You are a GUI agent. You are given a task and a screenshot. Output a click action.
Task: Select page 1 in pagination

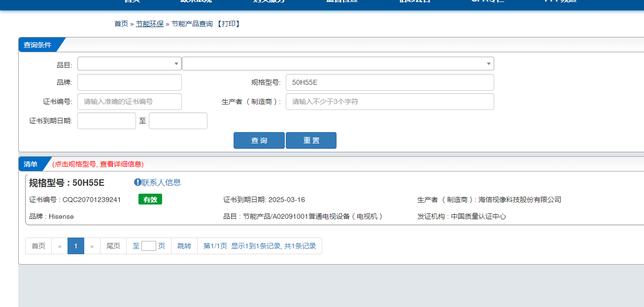point(76,246)
